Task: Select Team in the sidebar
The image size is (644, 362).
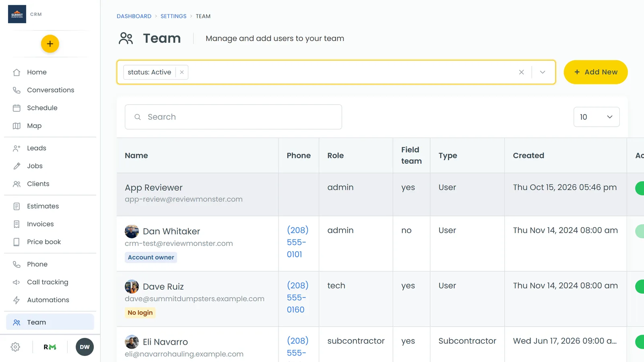Action: point(50,322)
